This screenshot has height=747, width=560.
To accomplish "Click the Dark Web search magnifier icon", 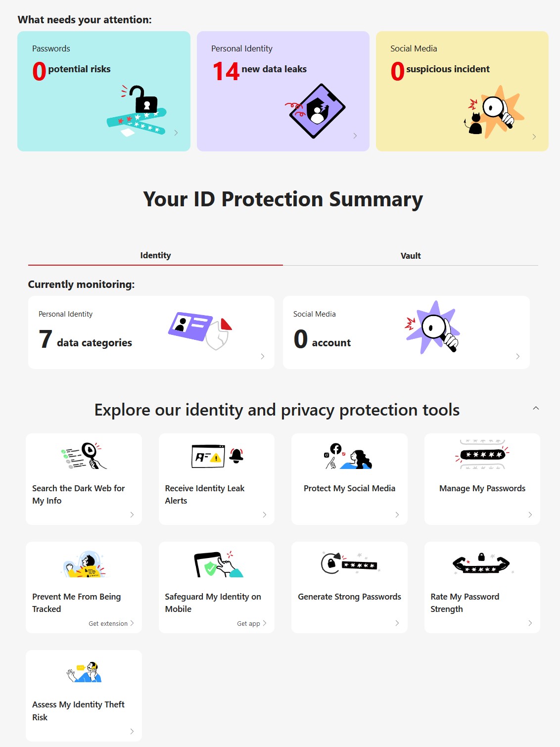I will pos(84,456).
